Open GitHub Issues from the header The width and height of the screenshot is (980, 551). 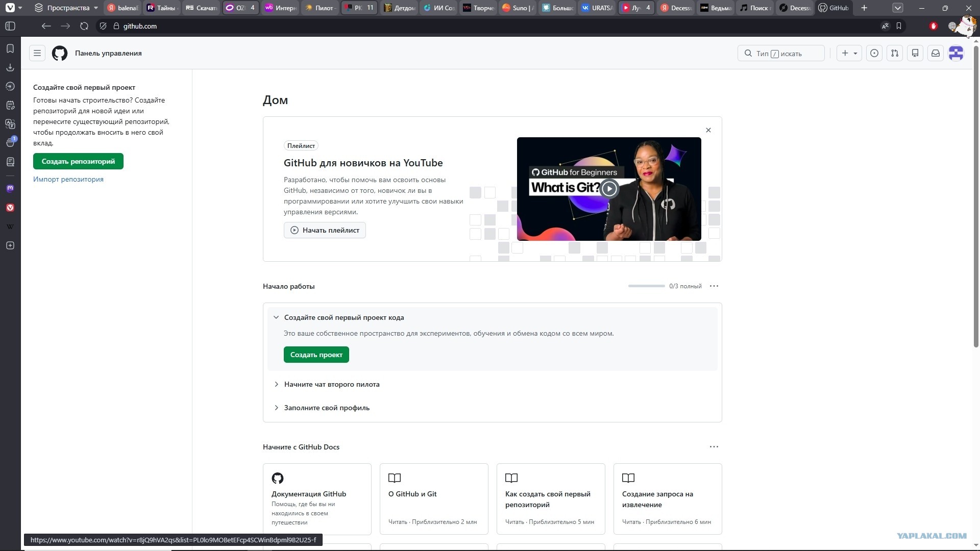point(874,53)
